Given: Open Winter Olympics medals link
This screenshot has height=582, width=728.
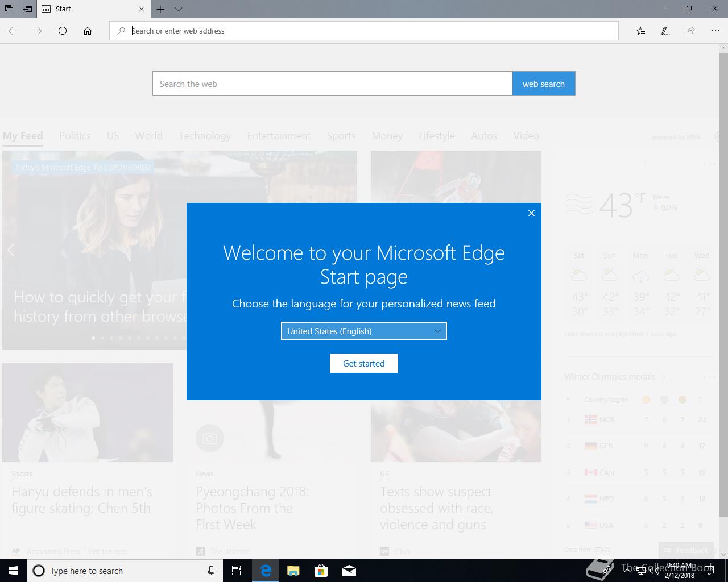Looking at the screenshot, I should click(x=610, y=377).
